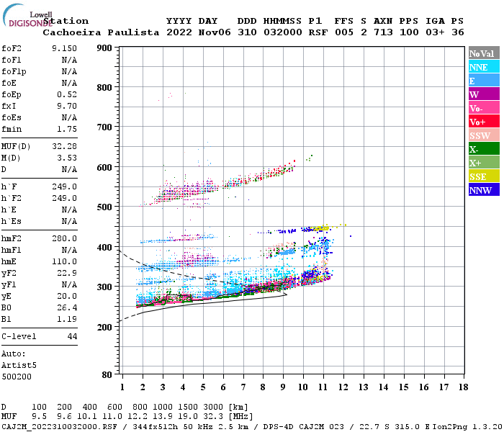Click the MUF 9.5 table value

pos(39,417)
